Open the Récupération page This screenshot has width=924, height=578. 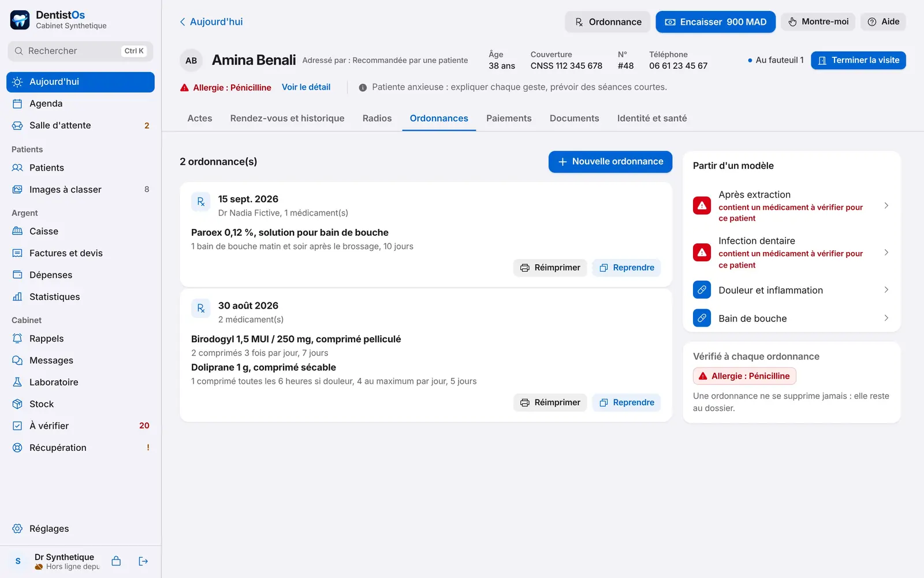[x=80, y=448]
